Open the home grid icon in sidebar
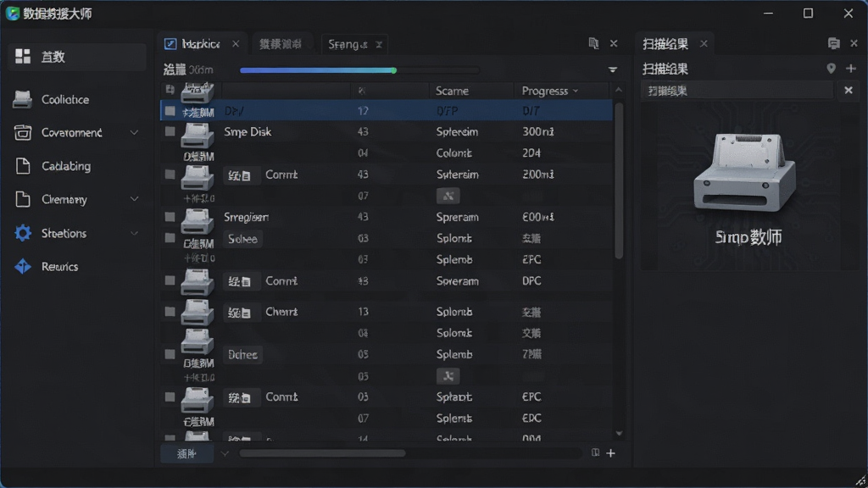The width and height of the screenshot is (868, 488). coord(23,57)
